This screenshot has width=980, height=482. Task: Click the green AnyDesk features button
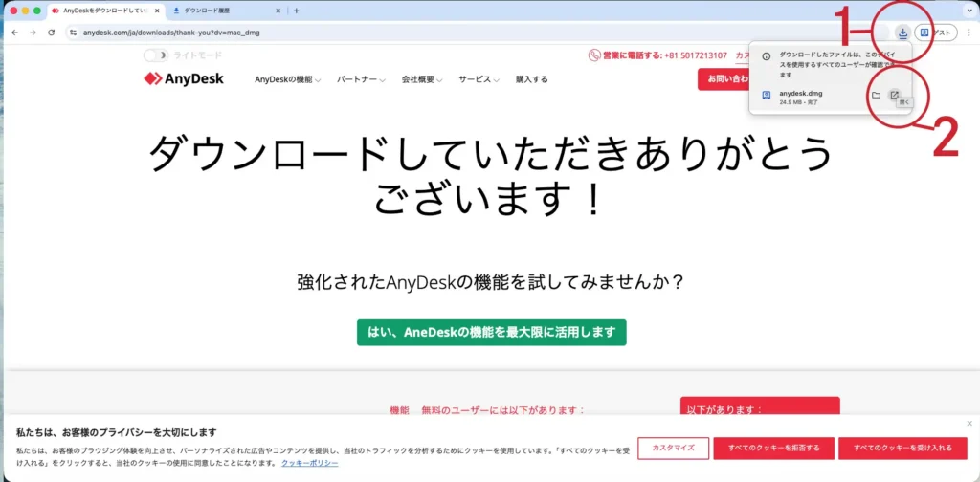[491, 332]
